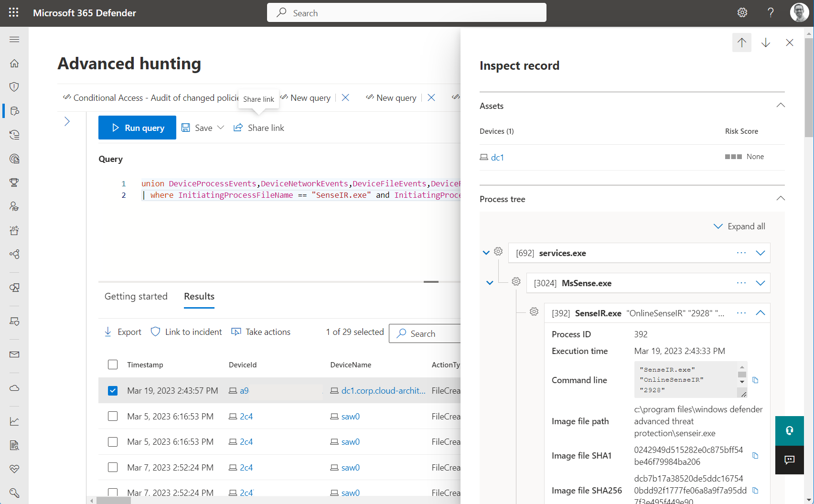The image size is (814, 504).
Task: Switch to the first New query tab
Action: [x=306, y=97]
